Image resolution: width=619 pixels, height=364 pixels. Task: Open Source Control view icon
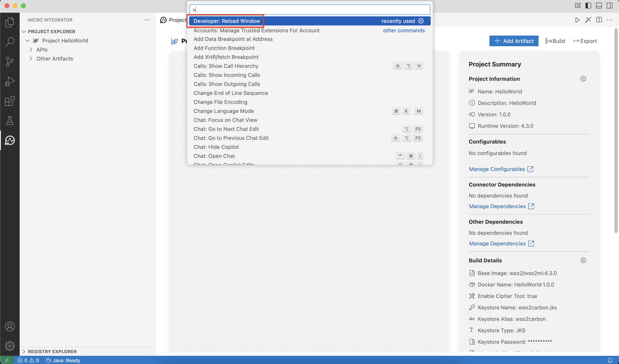pyautogui.click(x=10, y=62)
